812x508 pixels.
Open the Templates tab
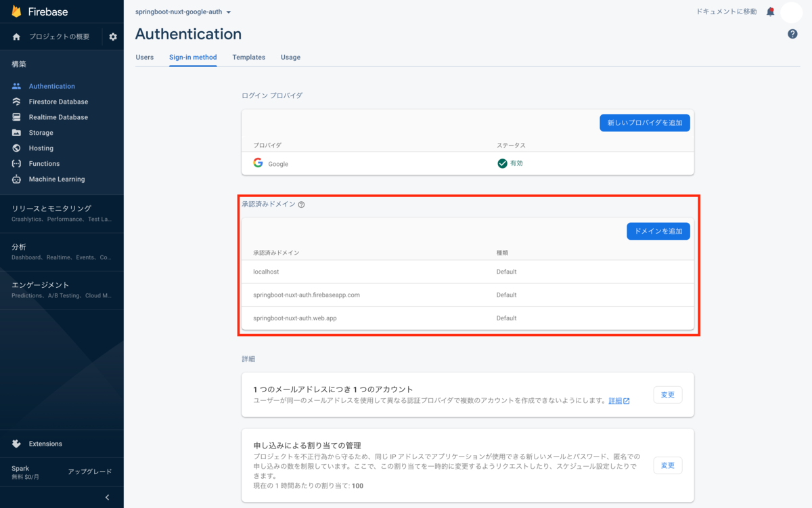point(249,57)
